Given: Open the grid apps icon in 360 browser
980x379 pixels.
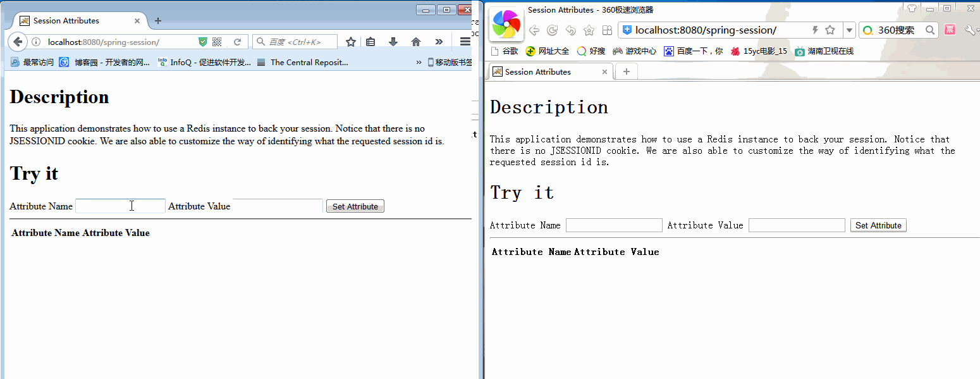Looking at the screenshot, I should (607, 30).
